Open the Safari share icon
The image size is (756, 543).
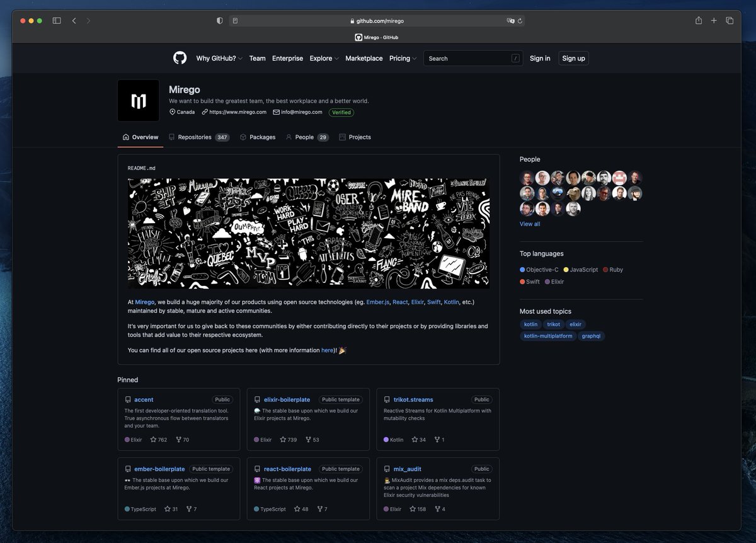tap(698, 20)
